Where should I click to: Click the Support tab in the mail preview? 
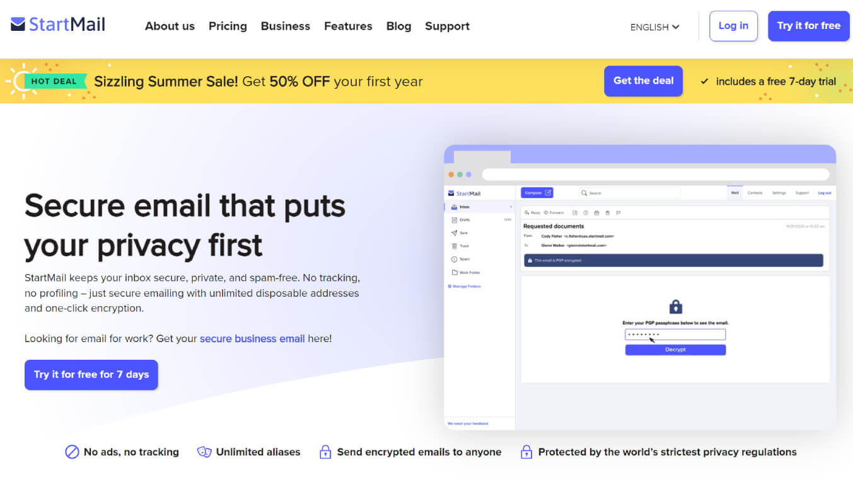pos(802,193)
